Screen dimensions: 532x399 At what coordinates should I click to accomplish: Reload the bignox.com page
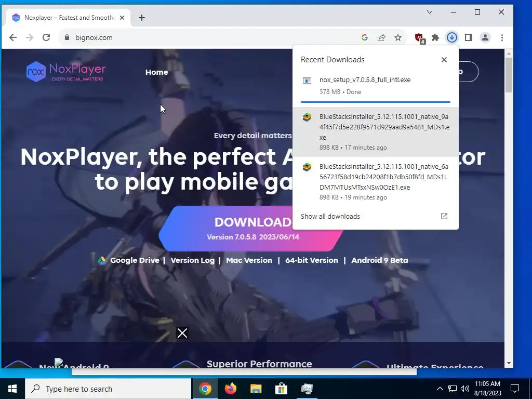coord(46,37)
